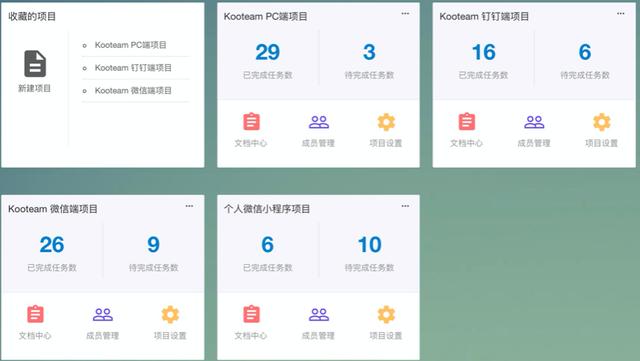Click completed count 16 in Kooteam 钉钉端项目
The image size is (640, 361).
484,52
